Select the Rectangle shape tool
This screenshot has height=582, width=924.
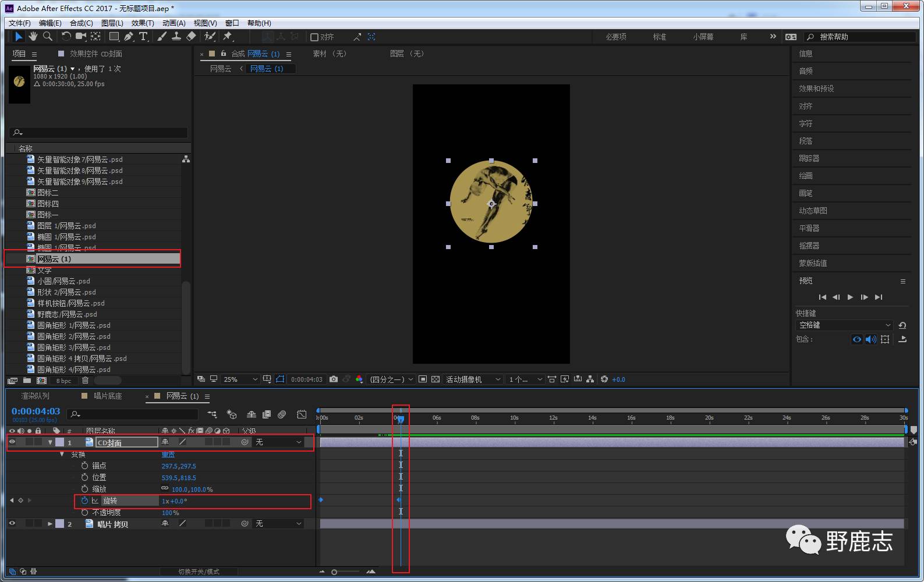click(114, 37)
